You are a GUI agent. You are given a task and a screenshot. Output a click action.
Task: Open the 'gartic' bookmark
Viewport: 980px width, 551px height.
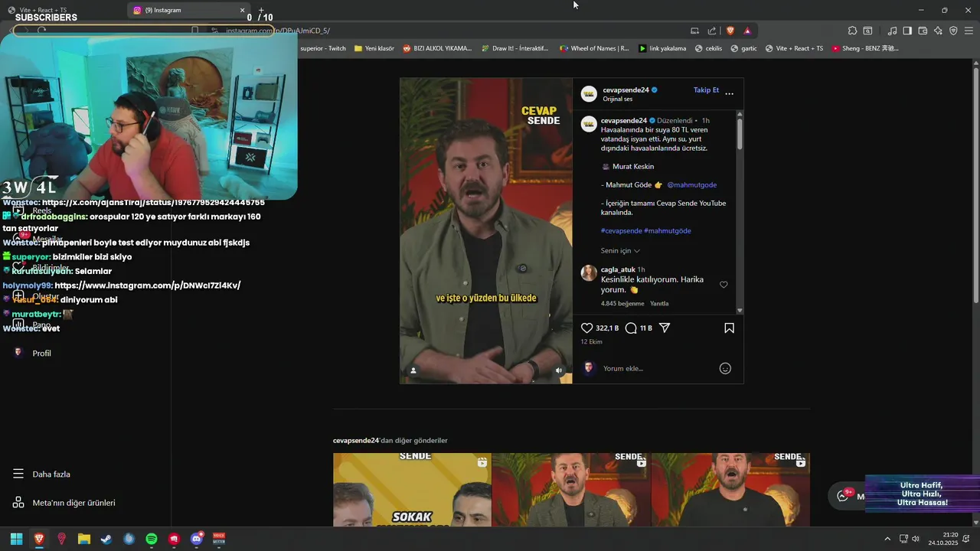pyautogui.click(x=743, y=48)
